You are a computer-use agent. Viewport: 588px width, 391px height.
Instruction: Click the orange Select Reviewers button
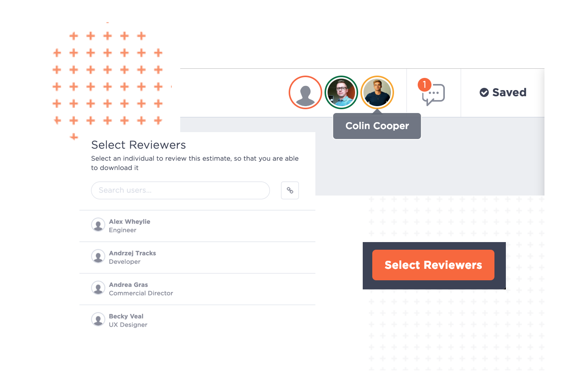coord(433,265)
